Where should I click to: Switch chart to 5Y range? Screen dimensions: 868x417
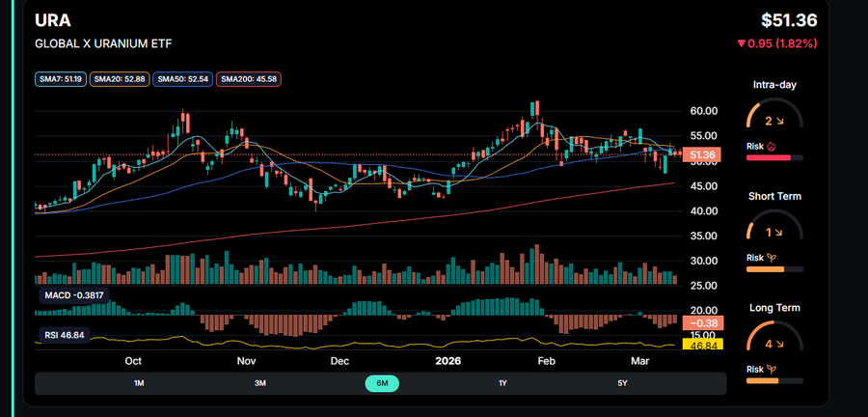623,383
